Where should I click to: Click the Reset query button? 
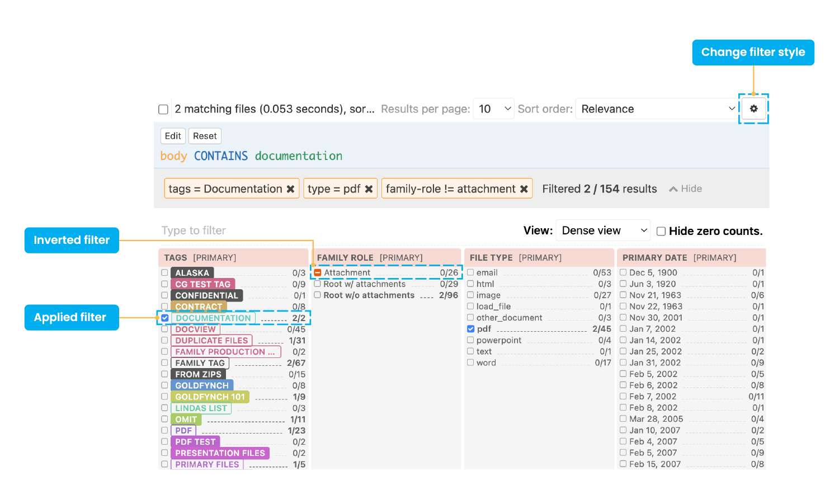click(x=205, y=136)
